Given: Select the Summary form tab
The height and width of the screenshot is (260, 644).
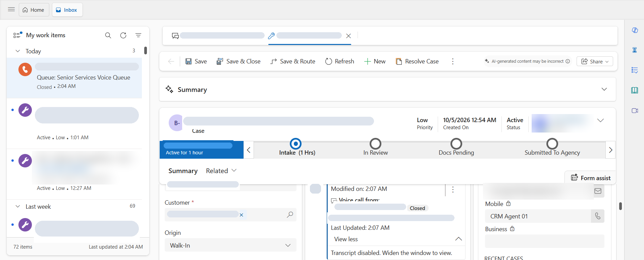Looking at the screenshot, I should (x=183, y=171).
